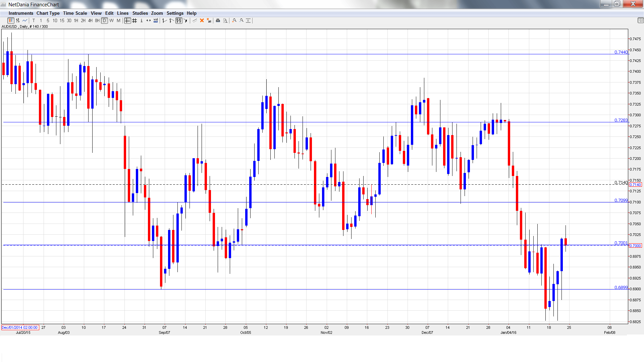
Task: Switch to the Weekly timeframe
Action: [111, 20]
